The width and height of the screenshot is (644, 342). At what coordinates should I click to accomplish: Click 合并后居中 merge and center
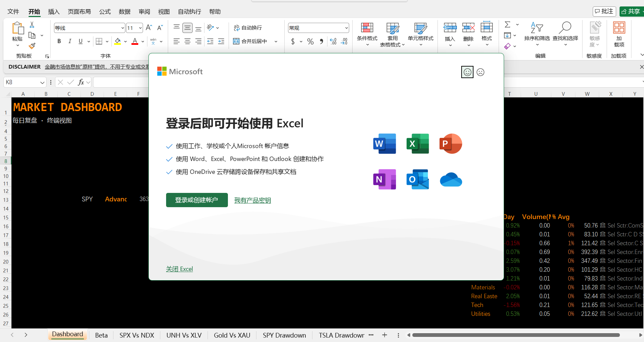pos(250,41)
